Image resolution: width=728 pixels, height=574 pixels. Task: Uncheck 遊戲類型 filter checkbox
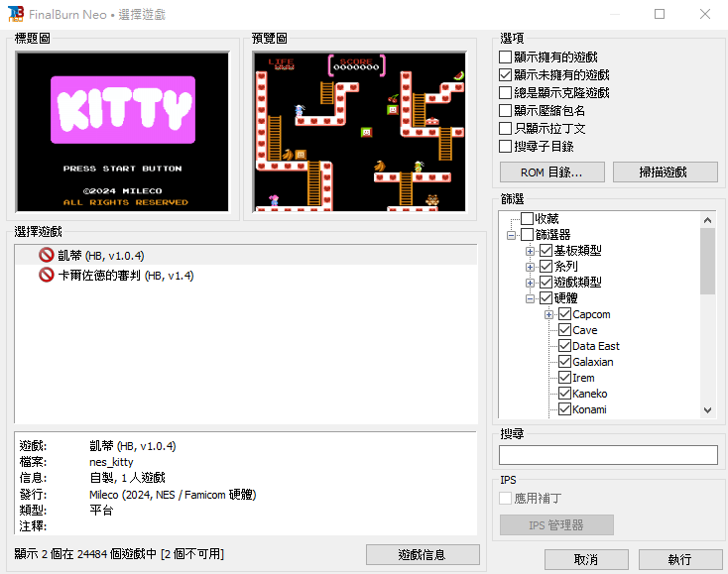point(546,283)
